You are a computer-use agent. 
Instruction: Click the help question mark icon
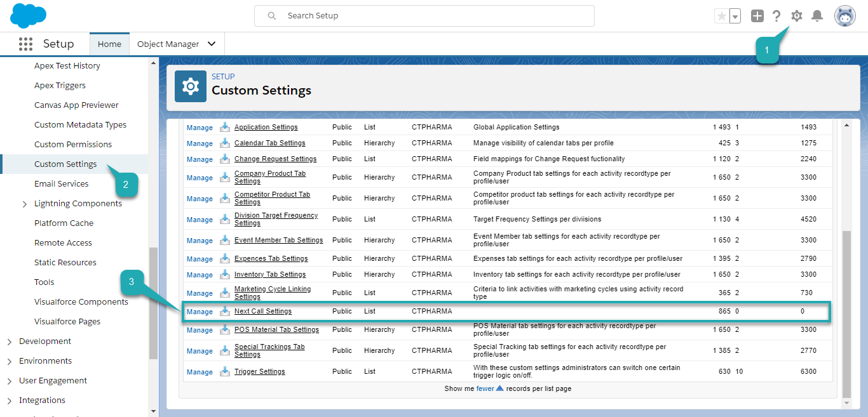click(776, 16)
